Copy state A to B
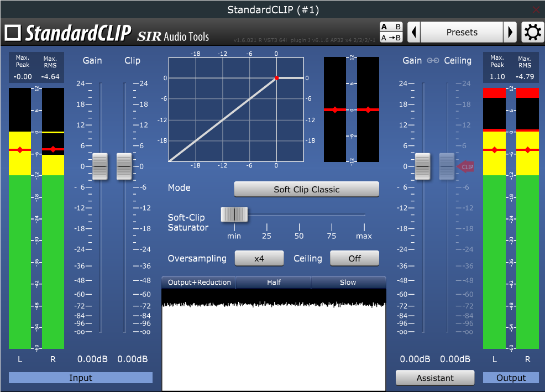Screen dimensions: 545x392 pos(391,38)
